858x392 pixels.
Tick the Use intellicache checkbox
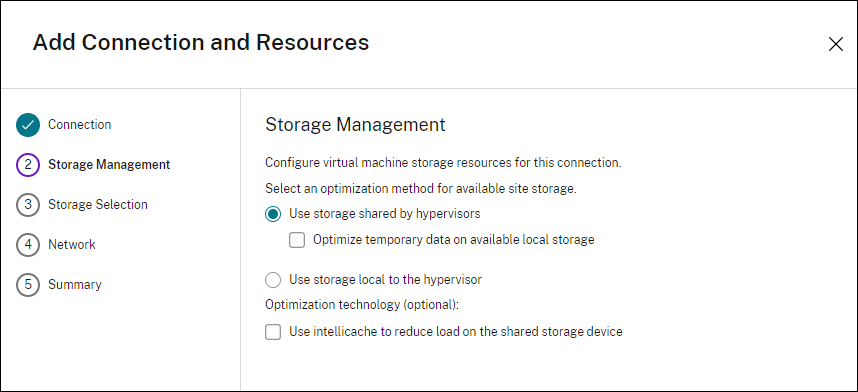[273, 332]
